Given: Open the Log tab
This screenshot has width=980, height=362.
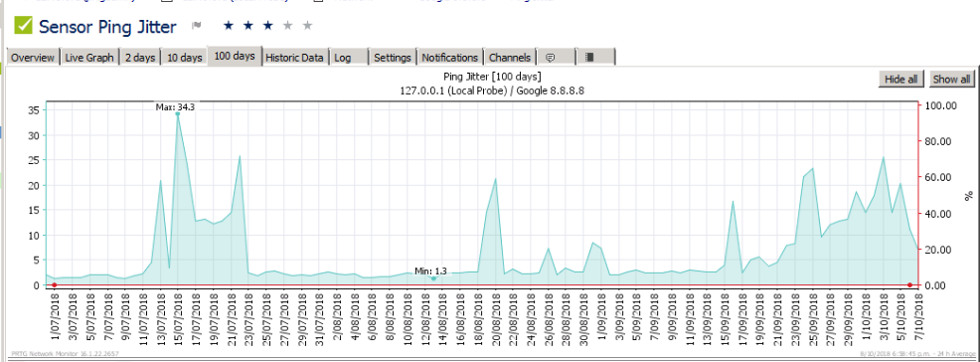Looking at the screenshot, I should [x=349, y=57].
